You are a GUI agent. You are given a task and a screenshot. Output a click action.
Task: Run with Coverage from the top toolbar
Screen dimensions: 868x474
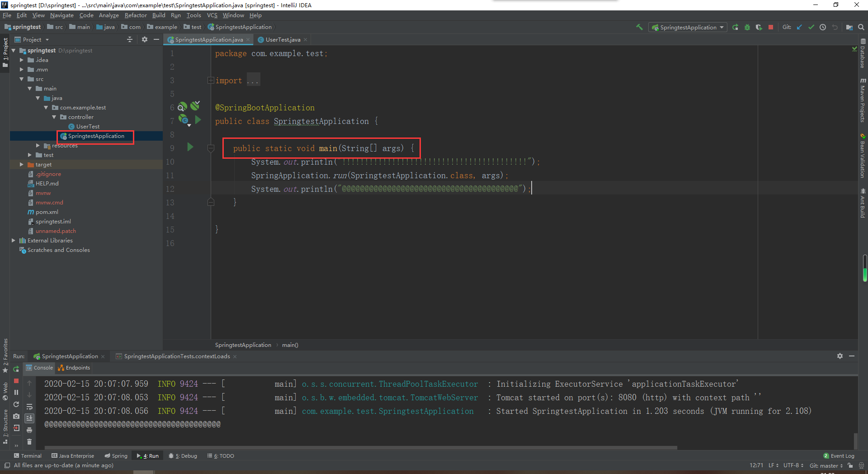[759, 27]
